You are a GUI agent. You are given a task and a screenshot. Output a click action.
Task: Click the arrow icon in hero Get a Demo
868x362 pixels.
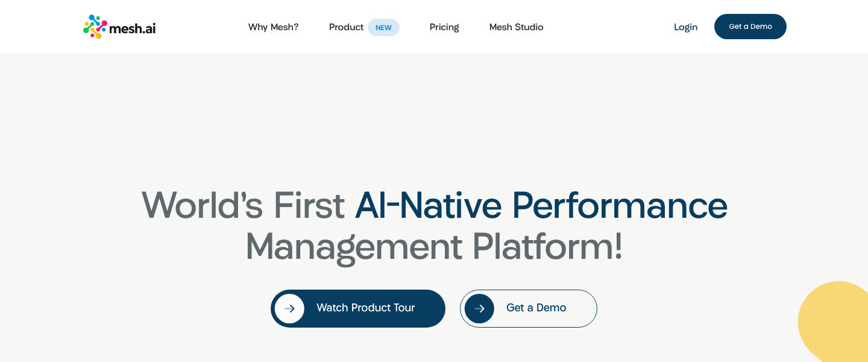479,308
